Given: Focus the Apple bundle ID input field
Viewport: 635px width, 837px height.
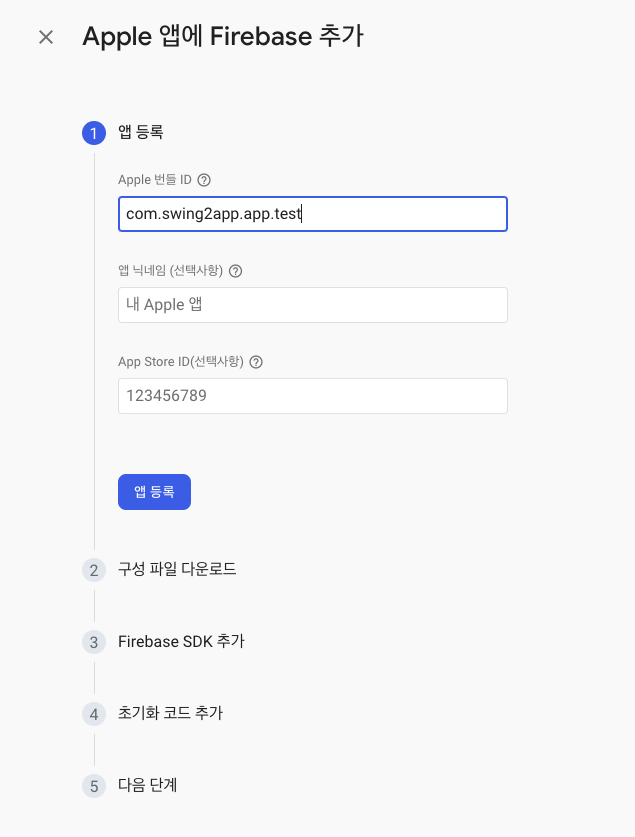Looking at the screenshot, I should [312, 214].
